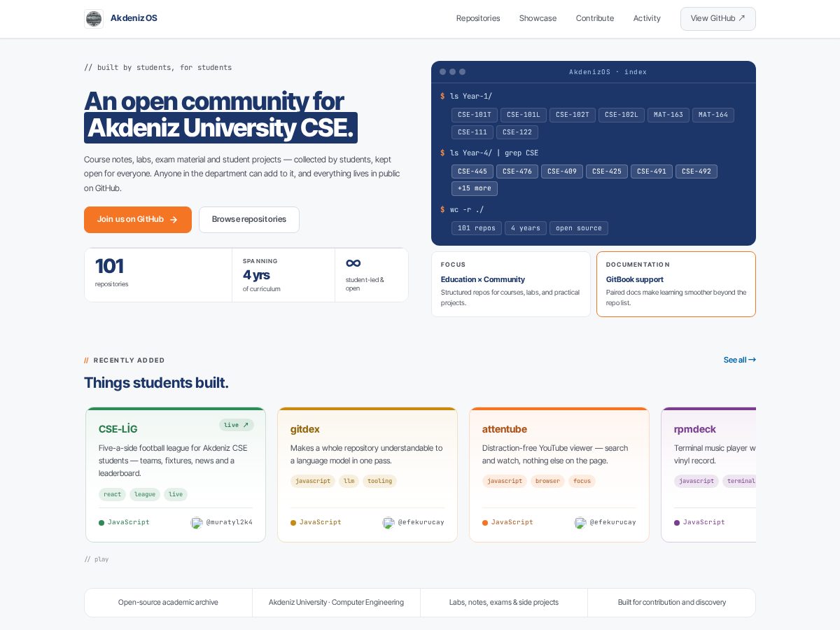Open the attentube project title
The height and width of the screenshot is (630, 840).
click(x=505, y=429)
